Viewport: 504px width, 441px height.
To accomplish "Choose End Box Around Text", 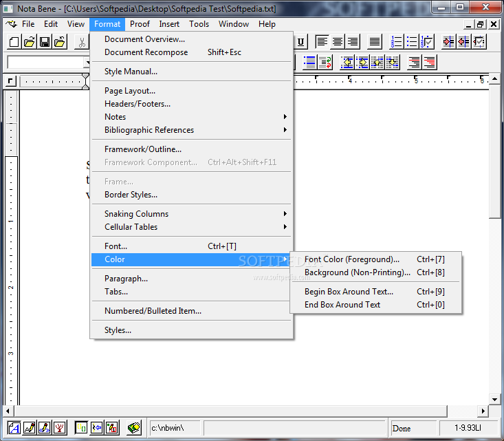I will pos(375,305).
